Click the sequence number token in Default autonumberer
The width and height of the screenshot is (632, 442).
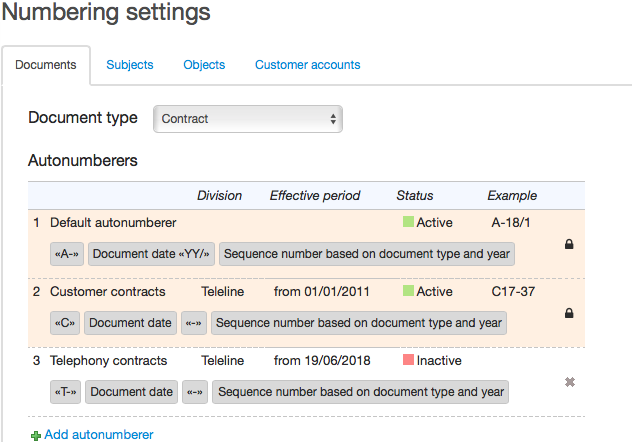tap(367, 254)
